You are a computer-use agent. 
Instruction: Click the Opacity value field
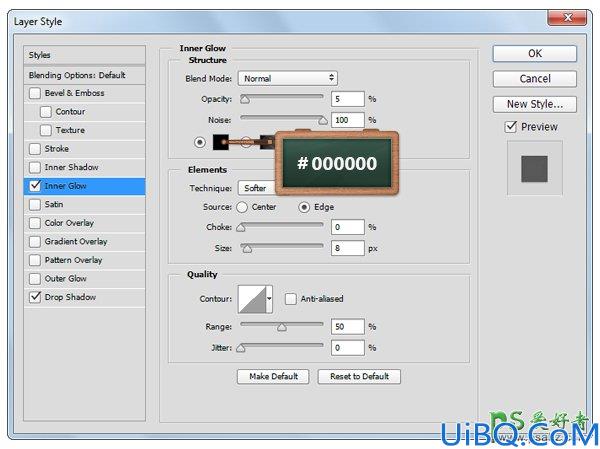pyautogui.click(x=348, y=99)
